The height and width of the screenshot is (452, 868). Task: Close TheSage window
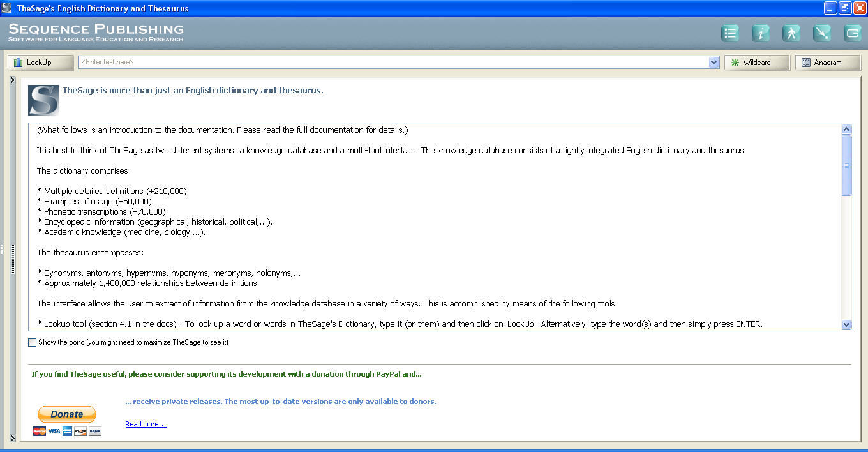coord(860,8)
